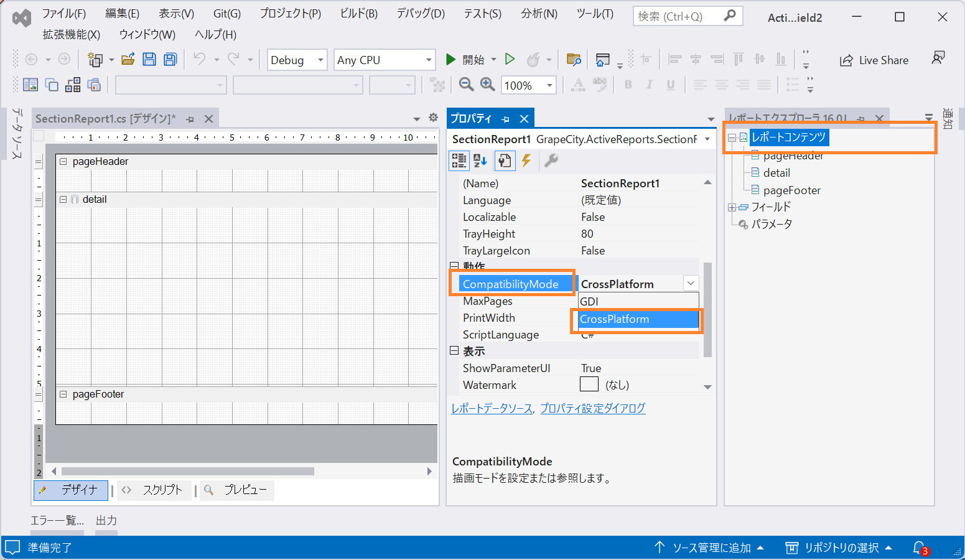Click the Save All icon

(170, 60)
